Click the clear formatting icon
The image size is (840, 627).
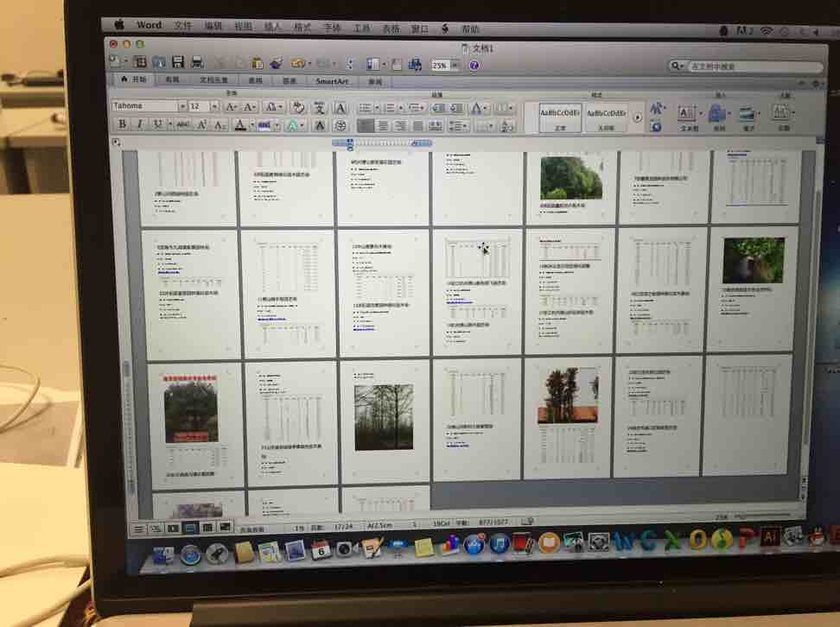pyautogui.click(x=298, y=107)
